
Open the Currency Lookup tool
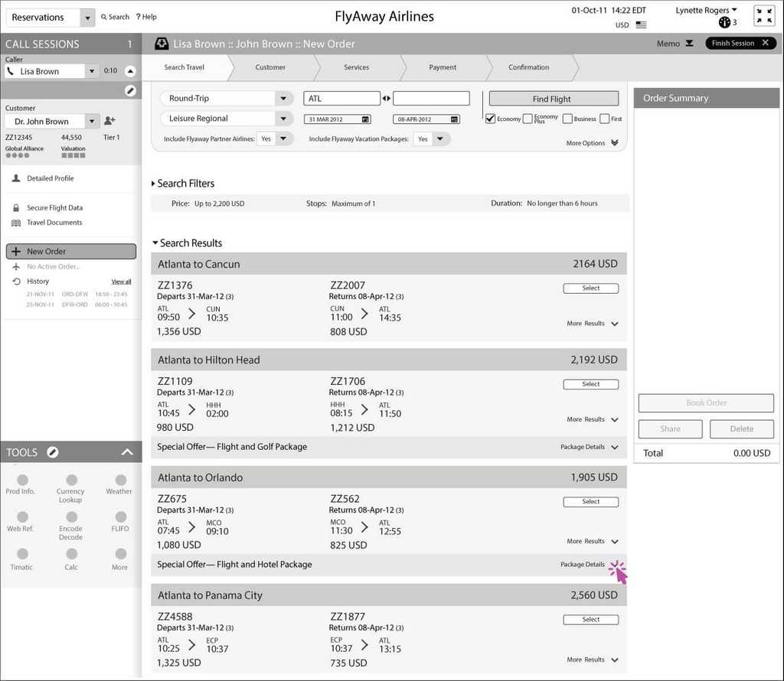tap(71, 480)
